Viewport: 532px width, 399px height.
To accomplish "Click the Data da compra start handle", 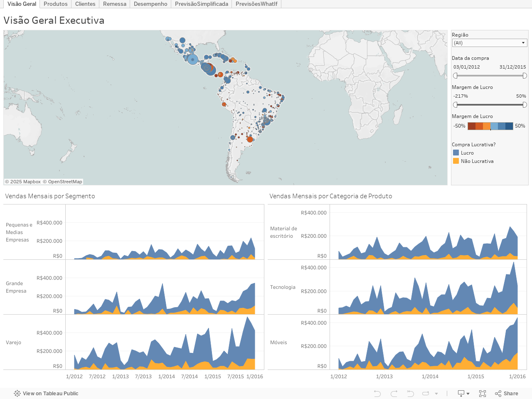I will pos(455,76).
